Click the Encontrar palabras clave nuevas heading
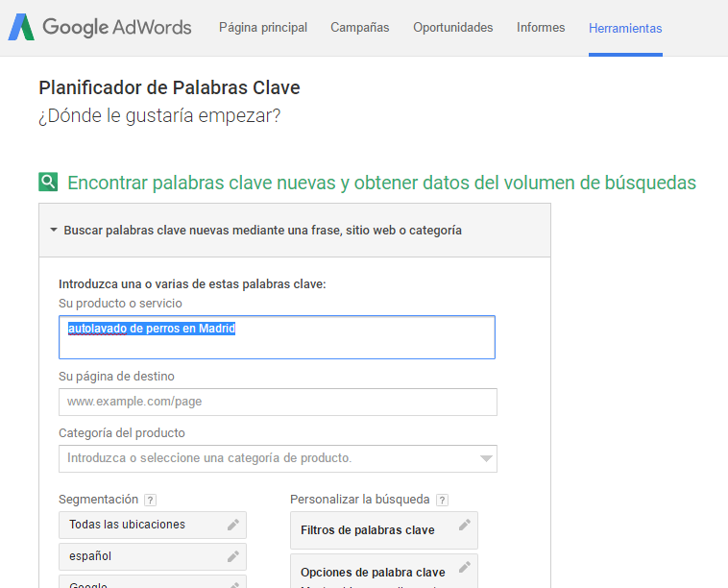This screenshot has width=728, height=588. [381, 183]
